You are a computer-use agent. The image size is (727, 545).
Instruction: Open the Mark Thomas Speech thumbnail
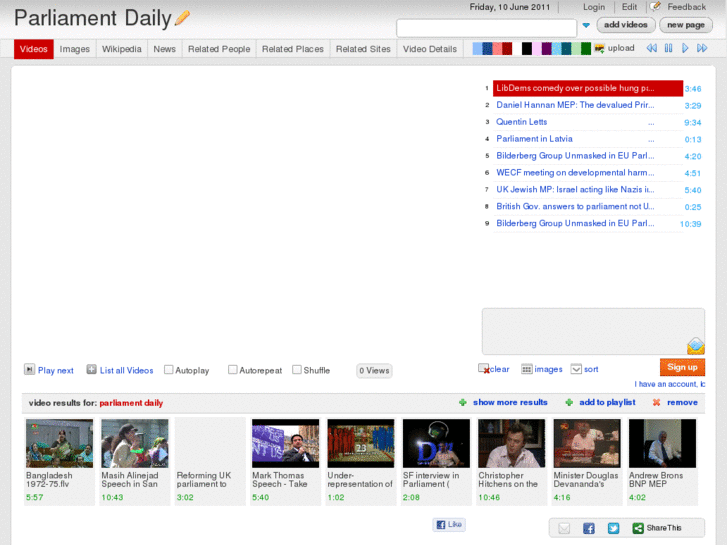pyautogui.click(x=286, y=443)
